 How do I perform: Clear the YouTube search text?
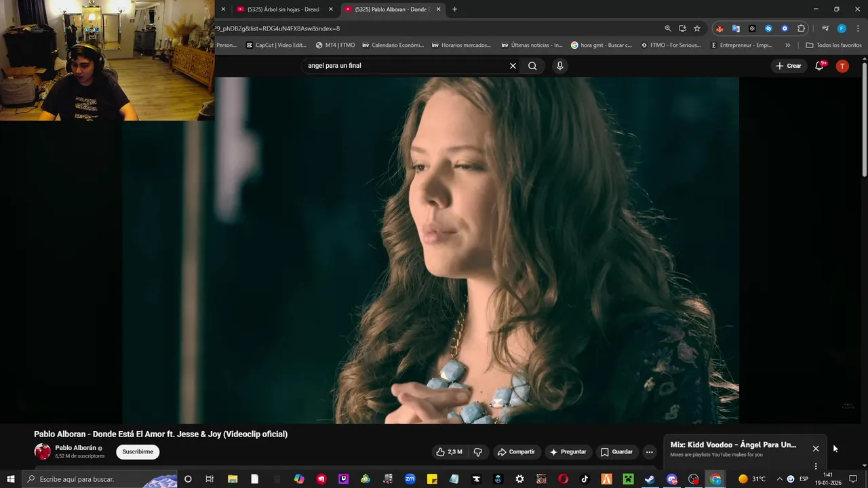[513, 66]
